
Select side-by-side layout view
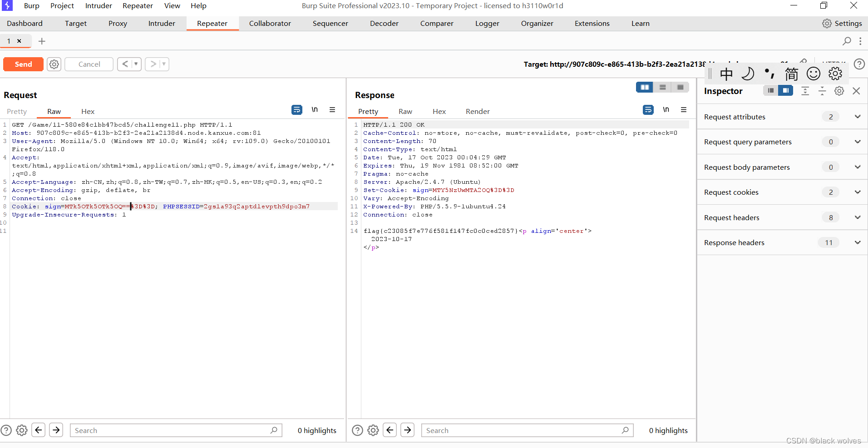point(645,87)
